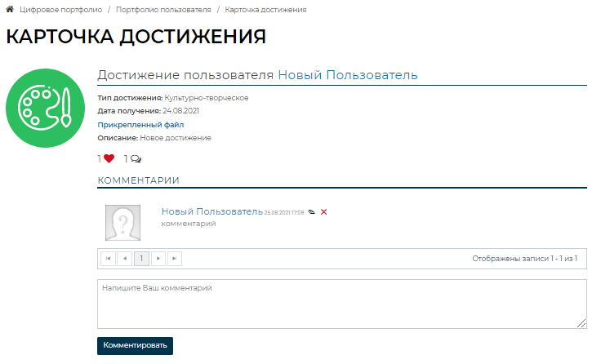Image resolution: width=601 pixels, height=364 pixels.
Task: Click the home icon in breadcrumbs
Action: [10, 10]
